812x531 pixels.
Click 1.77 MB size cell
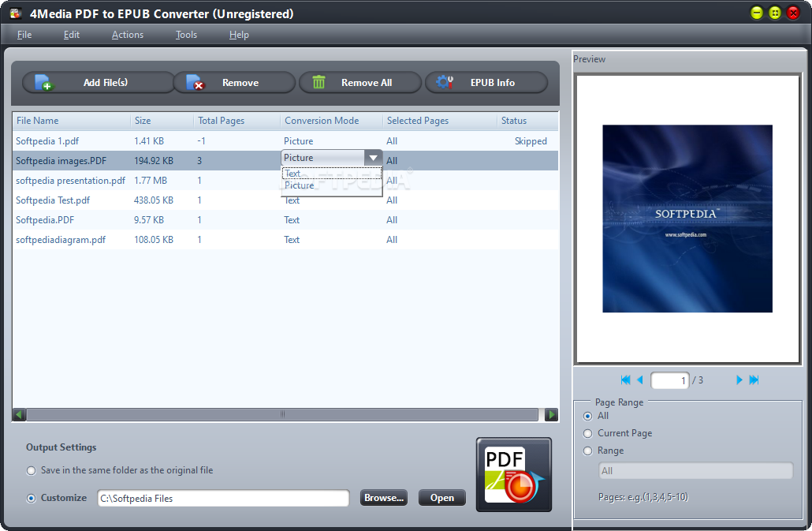pyautogui.click(x=151, y=180)
